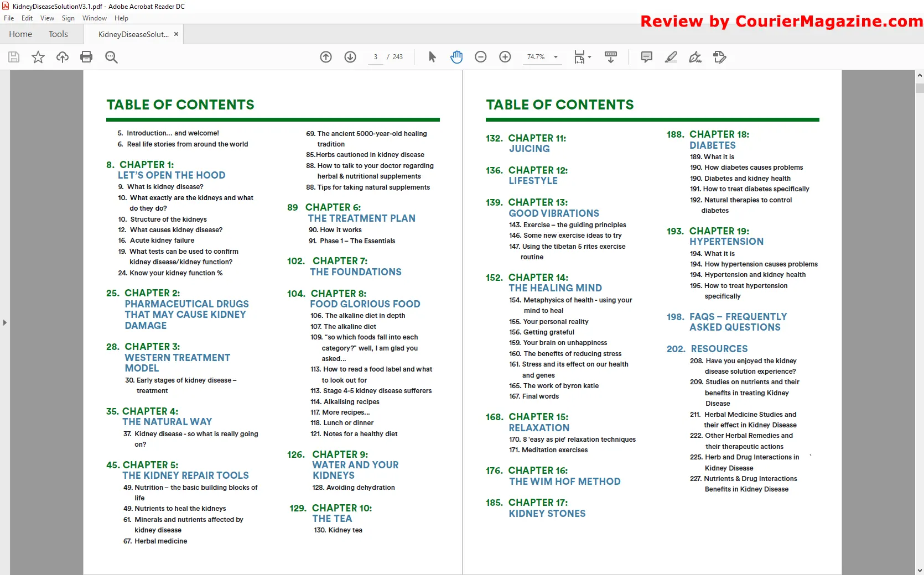Open the Sign menu
The height and width of the screenshot is (575, 924).
68,18
